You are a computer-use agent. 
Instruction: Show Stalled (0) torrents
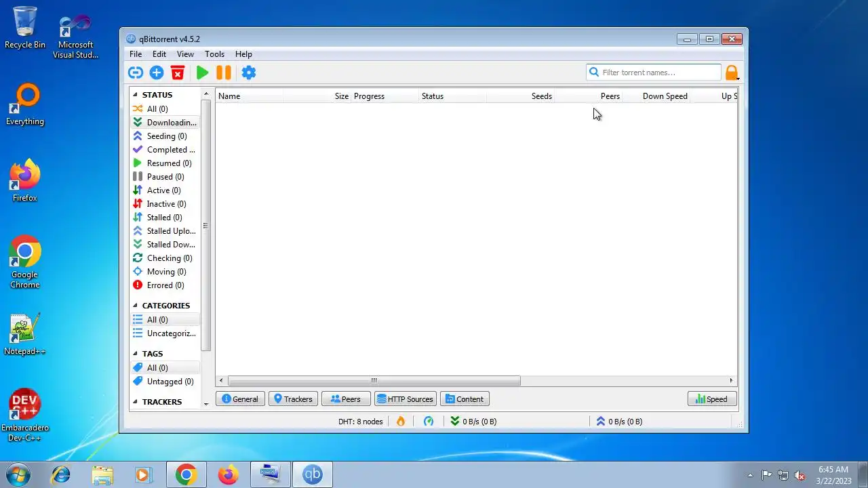coord(165,217)
